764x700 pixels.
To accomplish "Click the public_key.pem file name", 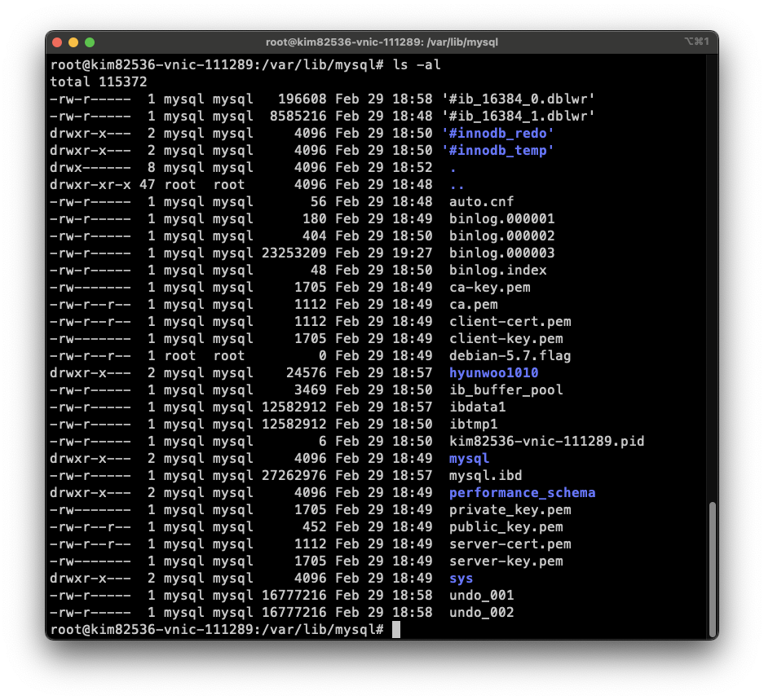I will (506, 527).
